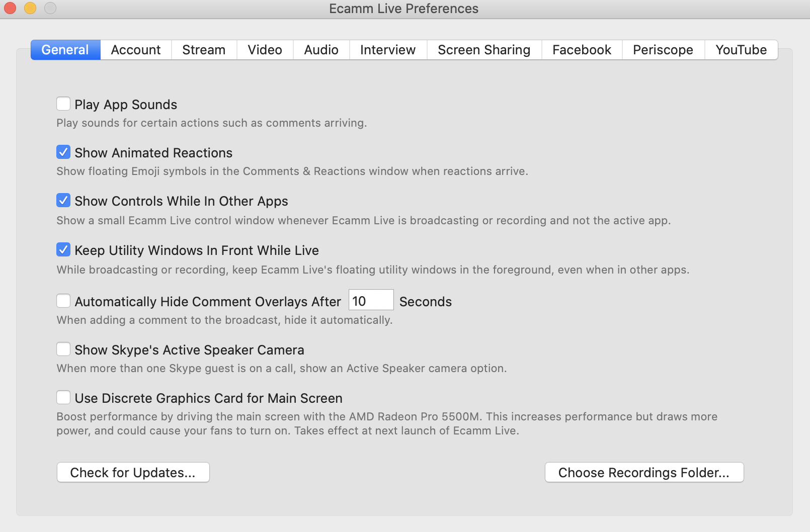
Task: Enable the Play App Sounds checkbox
Action: click(x=63, y=104)
